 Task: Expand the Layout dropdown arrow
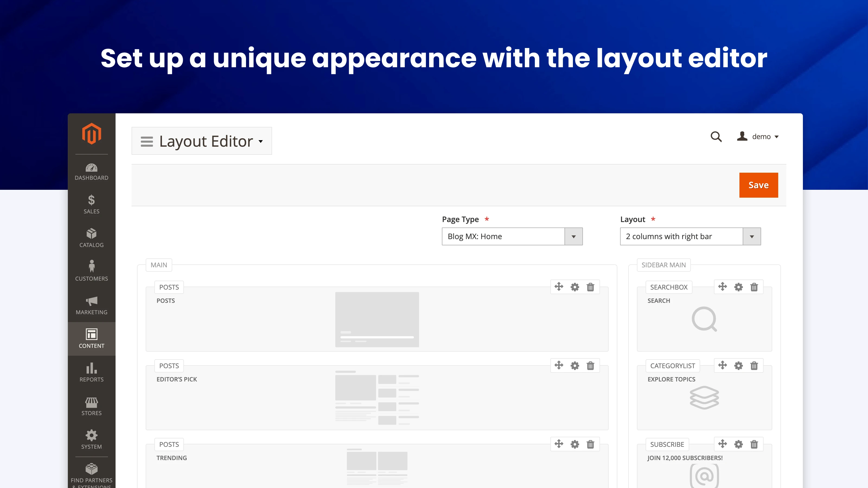click(x=751, y=236)
